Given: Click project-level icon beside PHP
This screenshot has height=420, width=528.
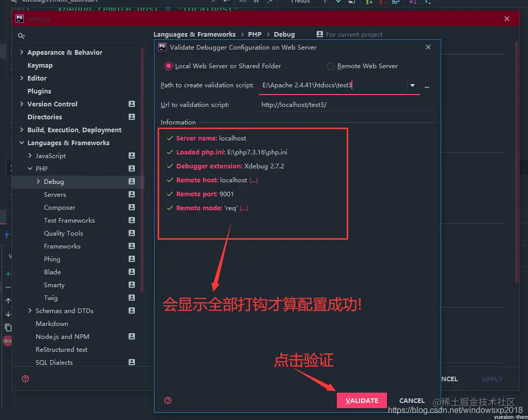Looking at the screenshot, I should (x=132, y=168).
